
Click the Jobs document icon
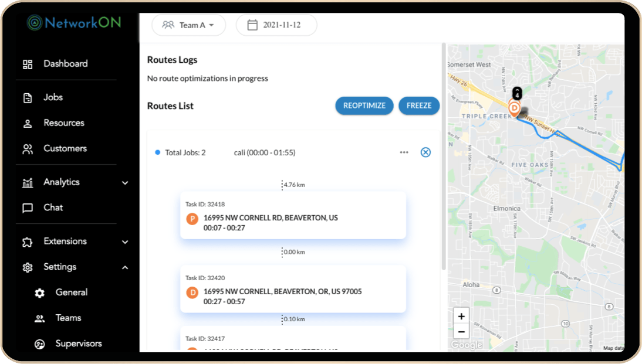tap(28, 98)
